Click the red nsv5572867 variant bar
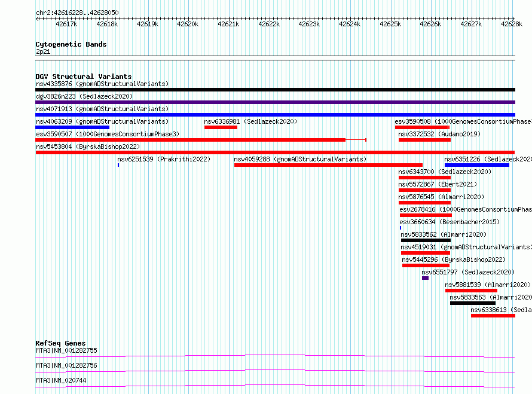532x394 pixels. pyautogui.click(x=424, y=190)
